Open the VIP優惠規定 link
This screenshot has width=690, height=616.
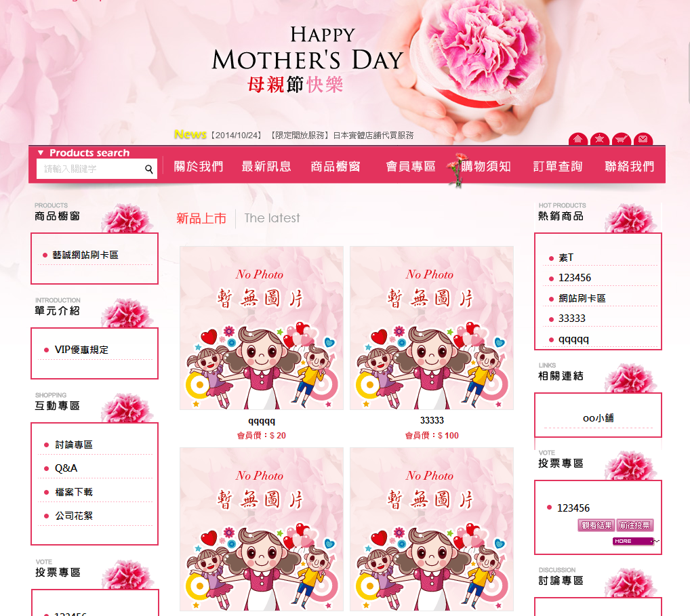tap(81, 350)
